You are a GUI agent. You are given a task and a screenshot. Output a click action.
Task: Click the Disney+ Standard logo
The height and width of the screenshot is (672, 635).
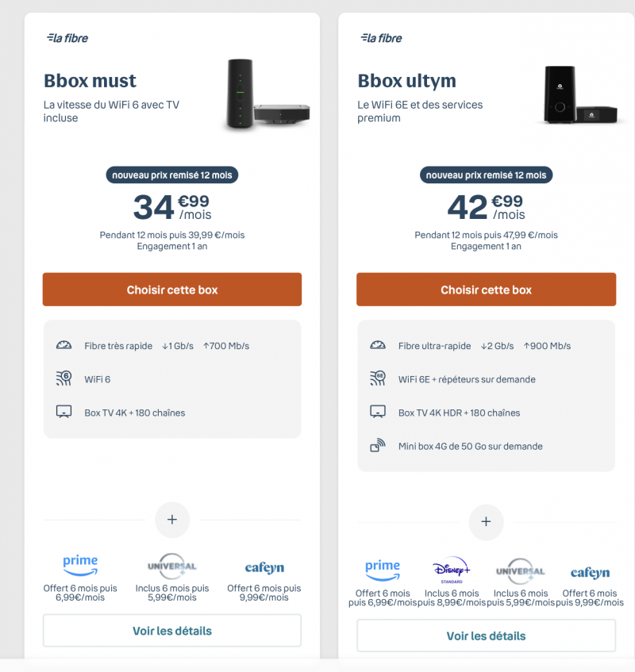[452, 570]
